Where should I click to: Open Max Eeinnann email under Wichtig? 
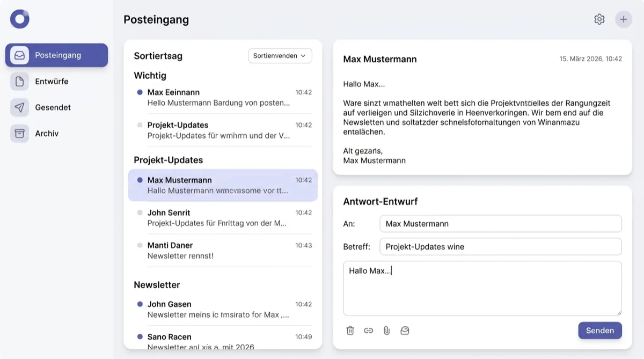[x=223, y=98]
